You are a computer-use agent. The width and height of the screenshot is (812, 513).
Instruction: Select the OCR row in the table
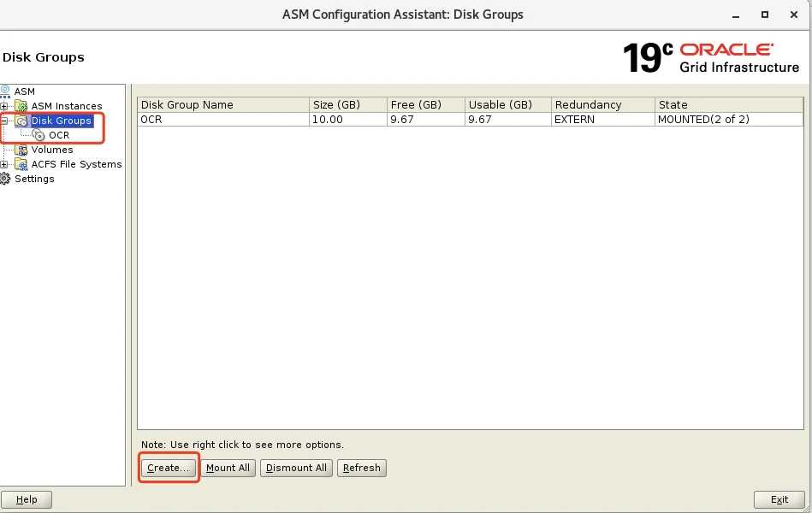point(471,120)
